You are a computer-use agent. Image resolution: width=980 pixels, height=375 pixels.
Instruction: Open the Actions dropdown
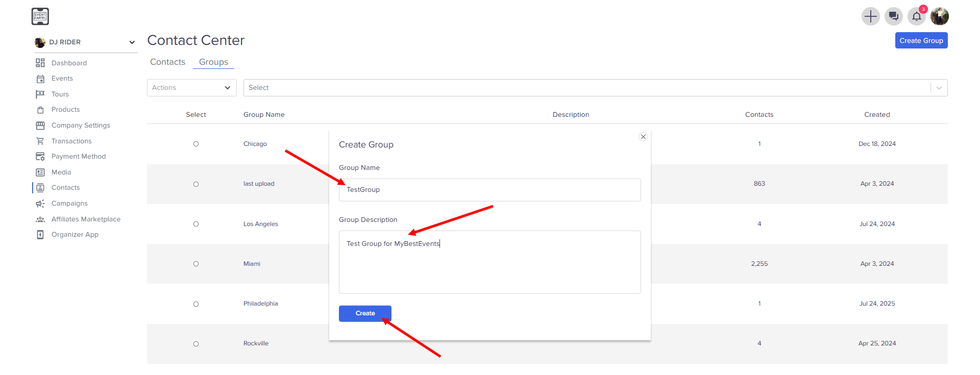(192, 88)
